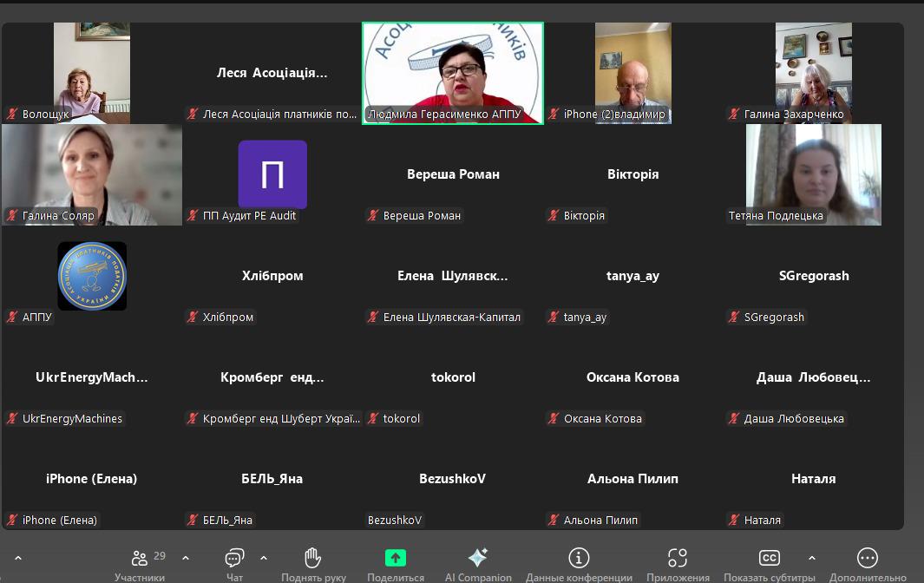924x583 pixels.
Task: Click the АППУ round logo avatar
Action: click(92, 276)
